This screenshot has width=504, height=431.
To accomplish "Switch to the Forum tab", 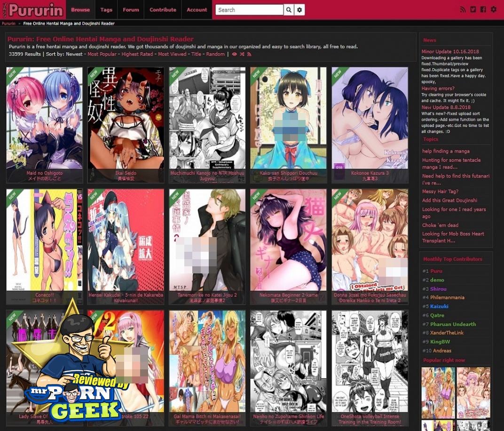I will (131, 10).
